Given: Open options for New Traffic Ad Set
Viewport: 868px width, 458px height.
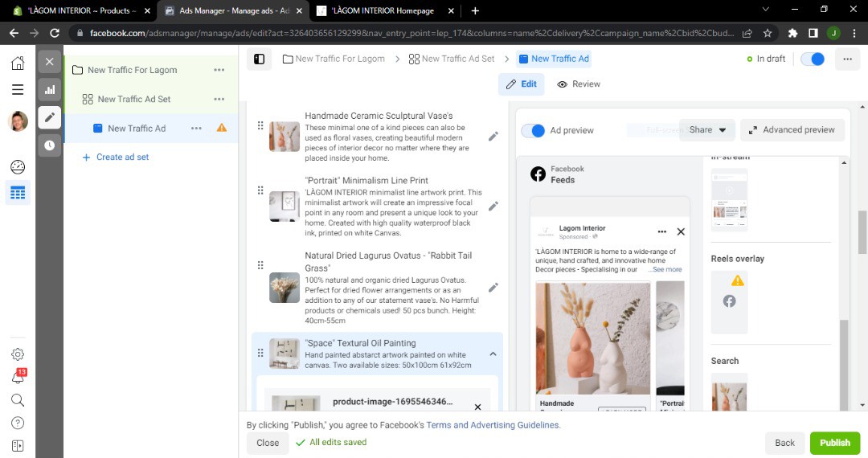Looking at the screenshot, I should point(219,99).
